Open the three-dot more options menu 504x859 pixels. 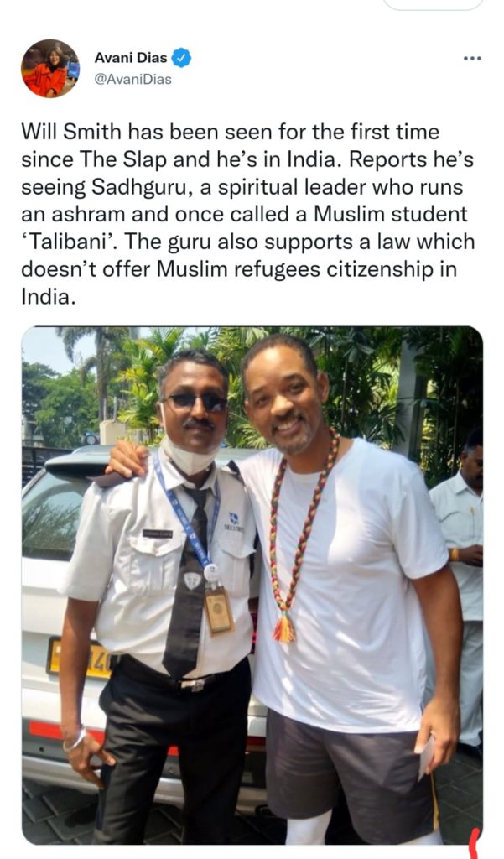tap(471, 58)
